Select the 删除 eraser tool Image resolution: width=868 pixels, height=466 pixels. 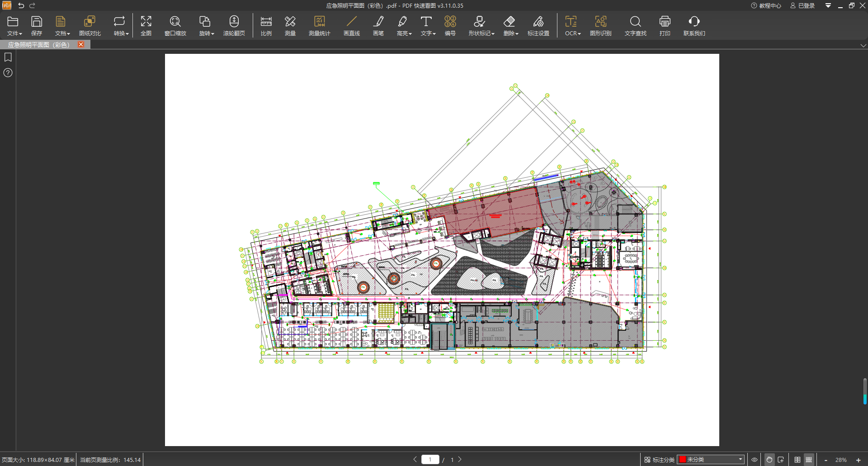(510, 26)
